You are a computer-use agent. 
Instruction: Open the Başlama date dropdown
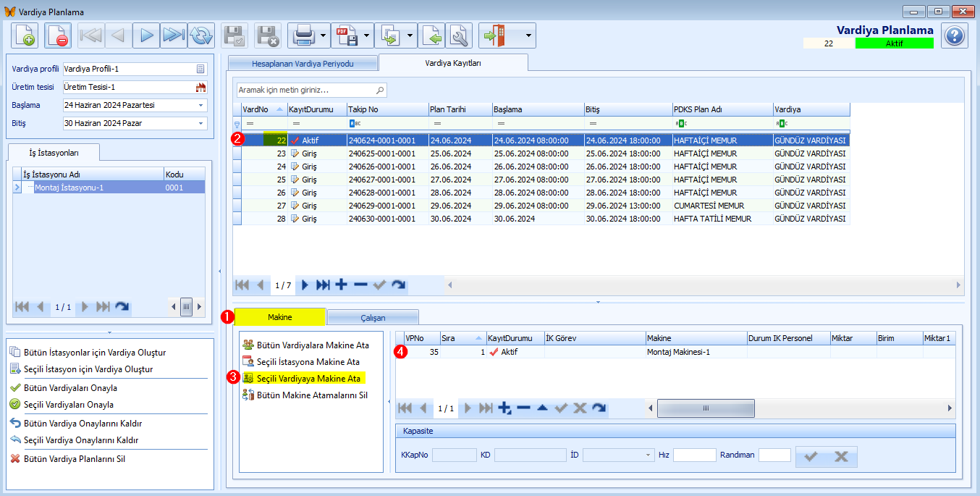point(200,106)
